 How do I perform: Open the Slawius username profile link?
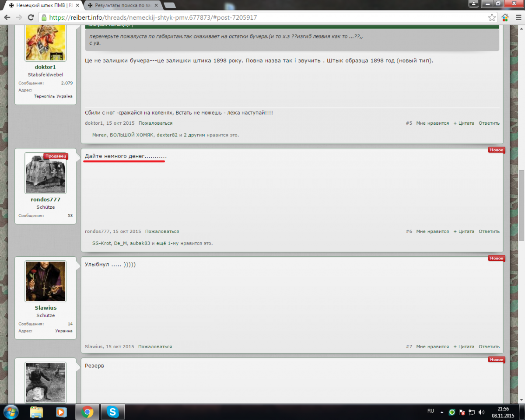click(45, 308)
